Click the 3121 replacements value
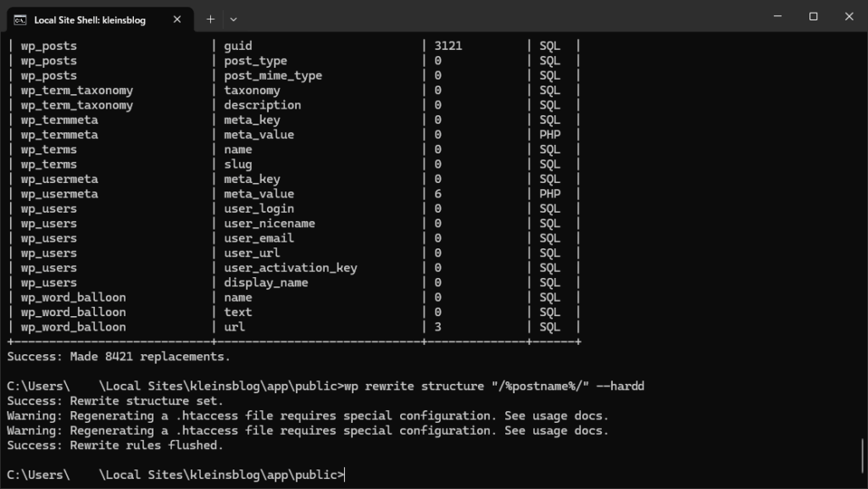 click(x=448, y=46)
